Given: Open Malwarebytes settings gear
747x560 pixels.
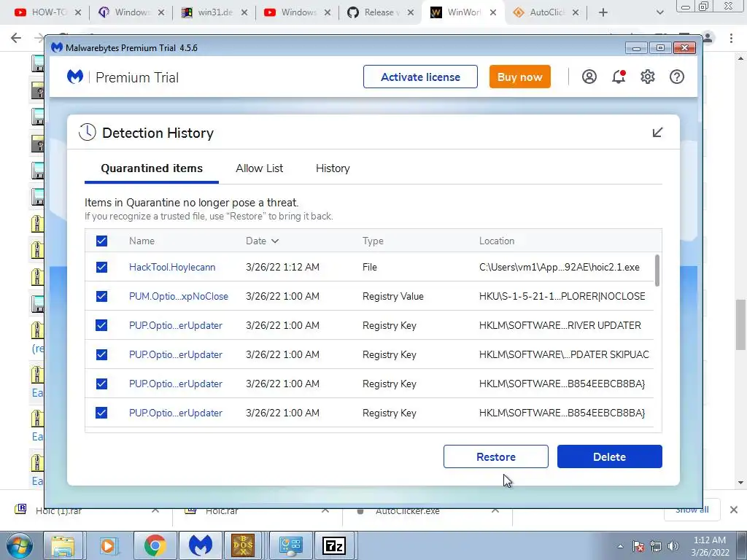Looking at the screenshot, I should pyautogui.click(x=648, y=77).
